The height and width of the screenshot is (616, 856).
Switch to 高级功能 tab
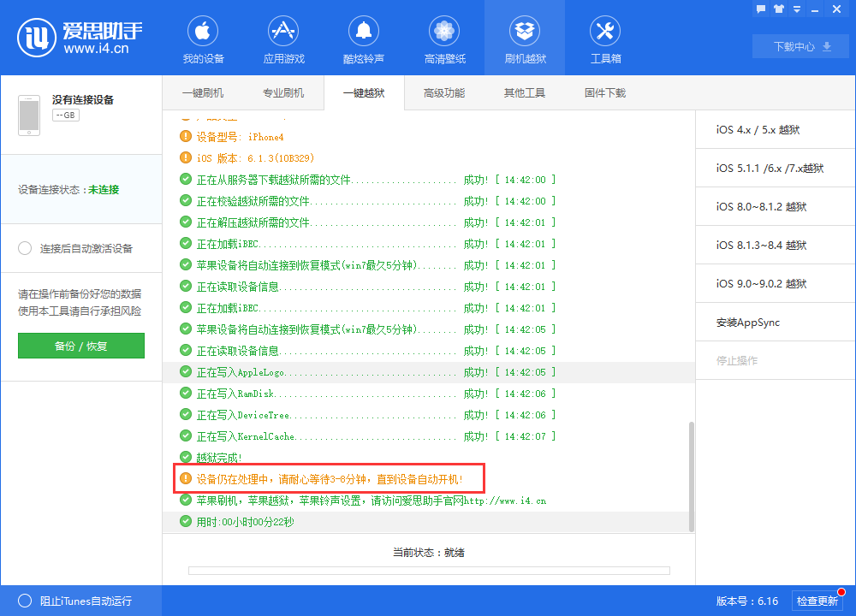coord(444,92)
